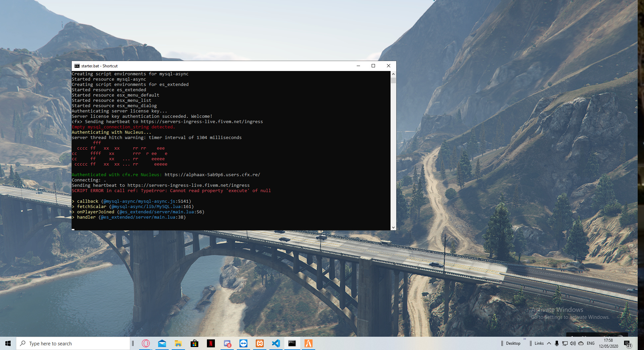Open XAMPP control panel from taskbar

[260, 343]
